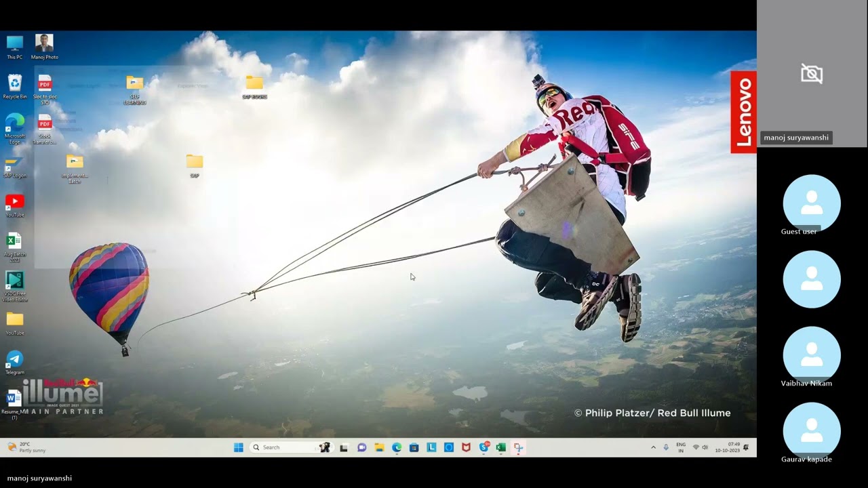Launch SAP Logon shortcut
The height and width of the screenshot is (488, 868).
point(14,168)
